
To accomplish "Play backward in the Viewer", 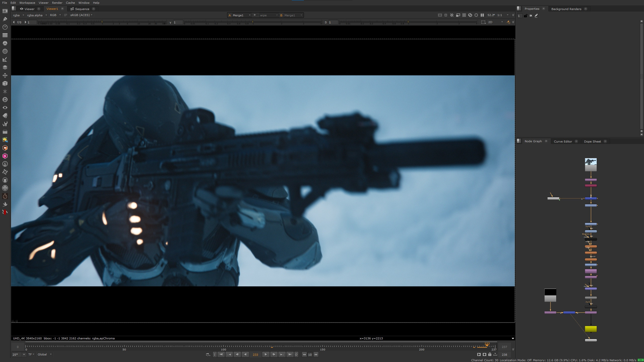I will coord(245,354).
